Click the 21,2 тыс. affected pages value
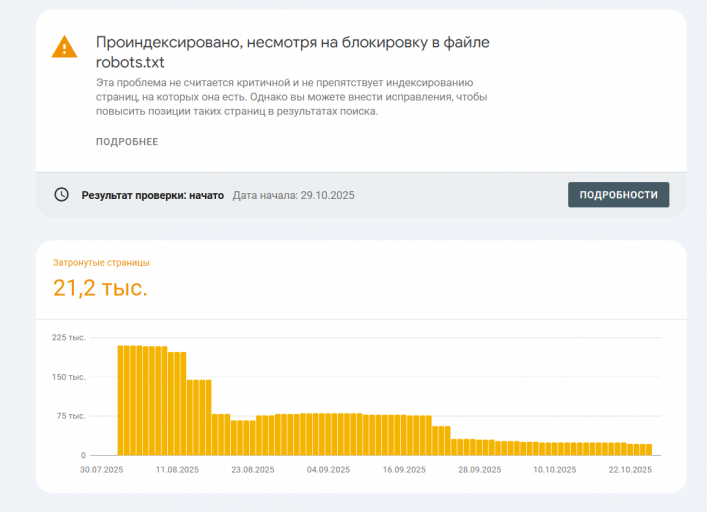The width and height of the screenshot is (707, 512). (100, 288)
